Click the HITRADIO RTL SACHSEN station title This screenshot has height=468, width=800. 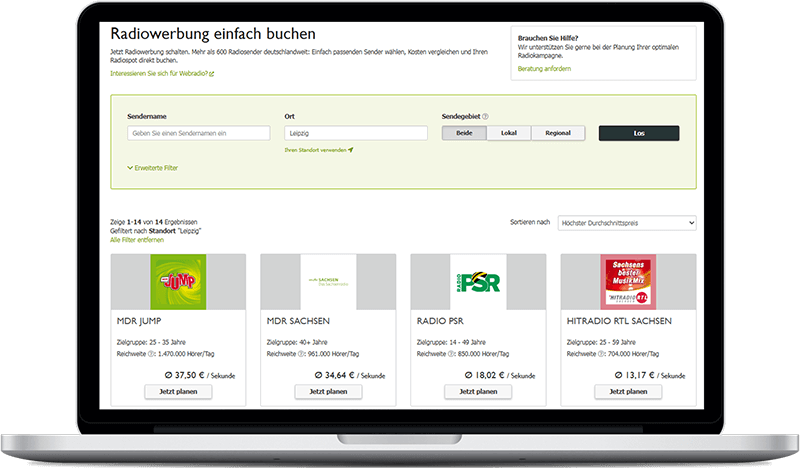pos(619,321)
